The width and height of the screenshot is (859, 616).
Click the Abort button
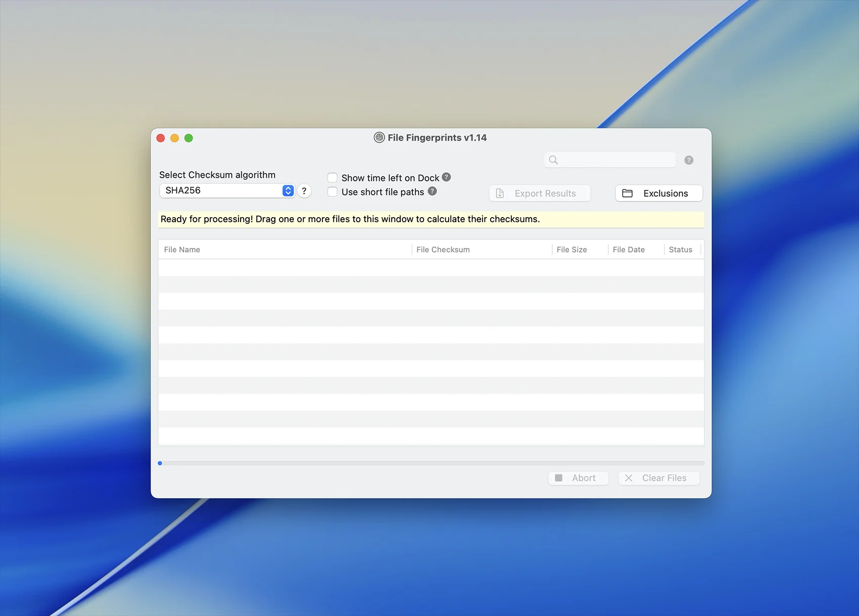579,478
